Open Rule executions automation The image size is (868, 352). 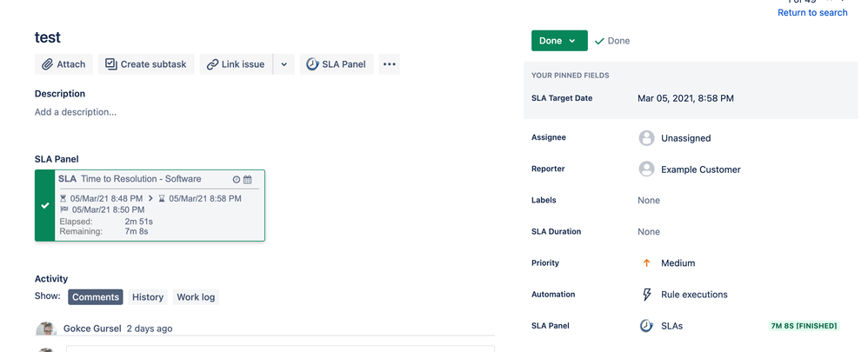tap(694, 295)
